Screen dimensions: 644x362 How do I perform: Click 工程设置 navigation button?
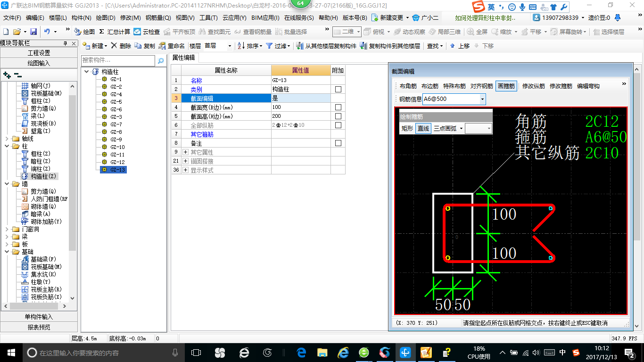coord(39,53)
